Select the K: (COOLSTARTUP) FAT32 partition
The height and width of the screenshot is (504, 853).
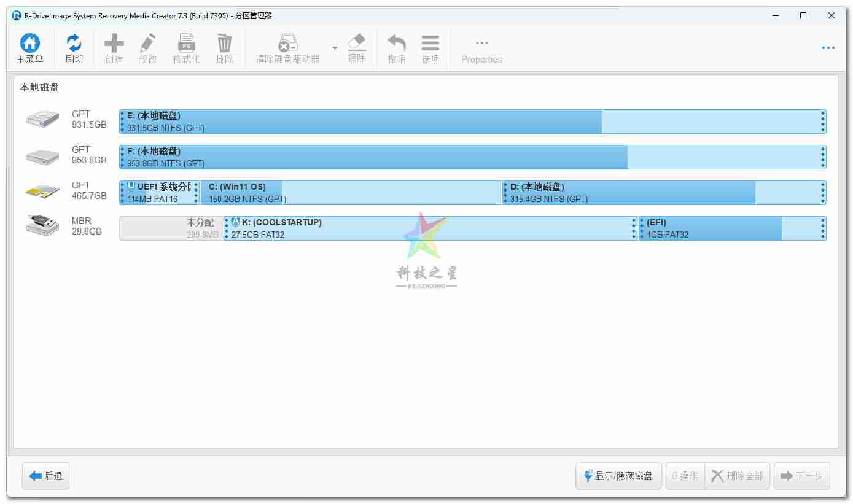430,228
